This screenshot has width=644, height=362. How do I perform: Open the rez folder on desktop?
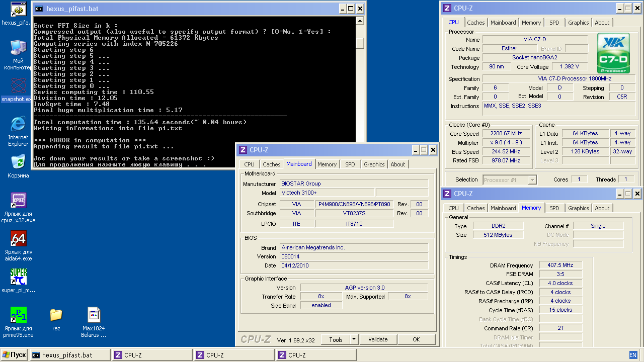tap(56, 315)
